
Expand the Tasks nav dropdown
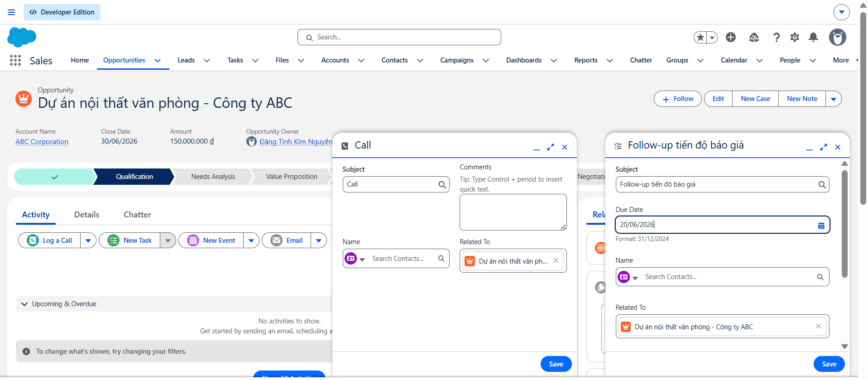point(255,60)
